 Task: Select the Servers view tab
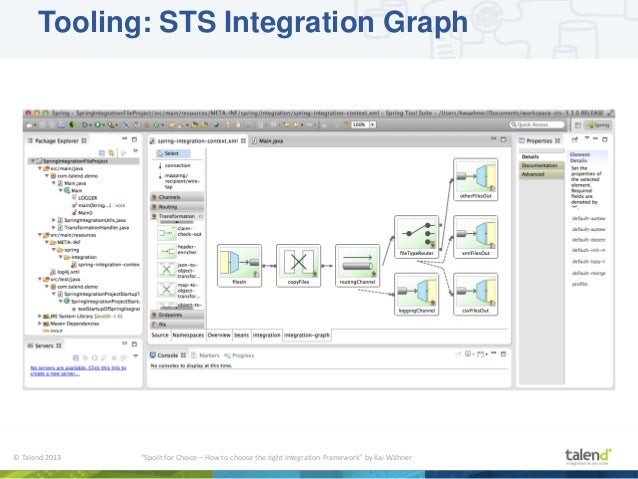pyautogui.click(x=44, y=346)
